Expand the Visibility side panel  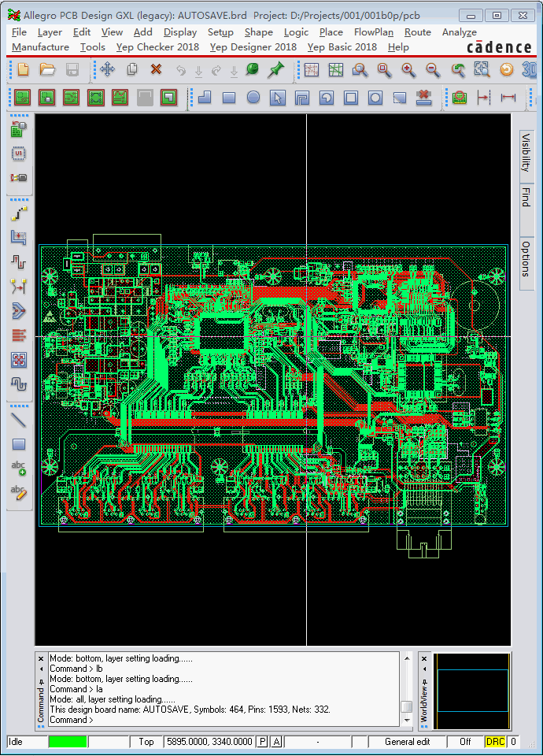point(526,152)
